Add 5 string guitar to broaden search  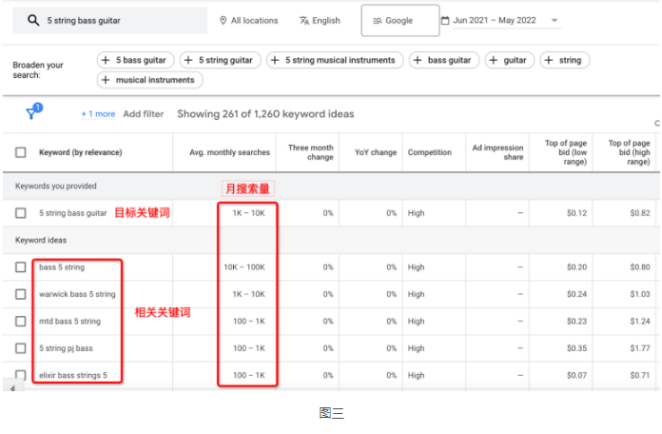(220, 60)
